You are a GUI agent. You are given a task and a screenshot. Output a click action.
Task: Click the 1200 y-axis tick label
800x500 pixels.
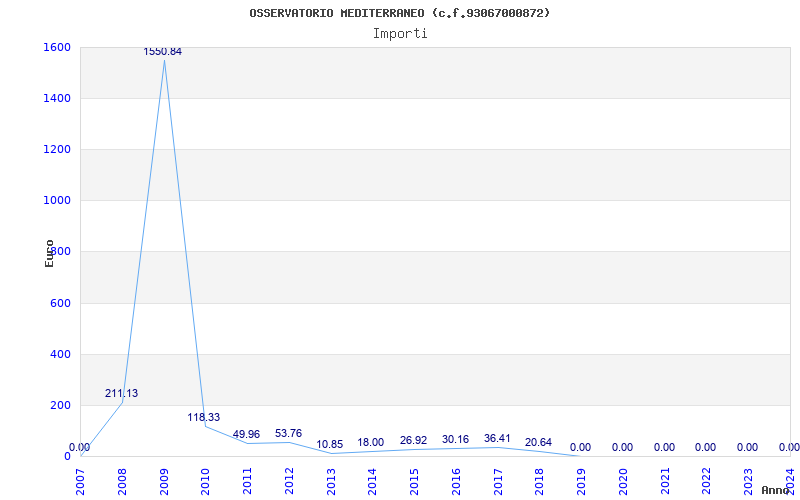click(55, 149)
